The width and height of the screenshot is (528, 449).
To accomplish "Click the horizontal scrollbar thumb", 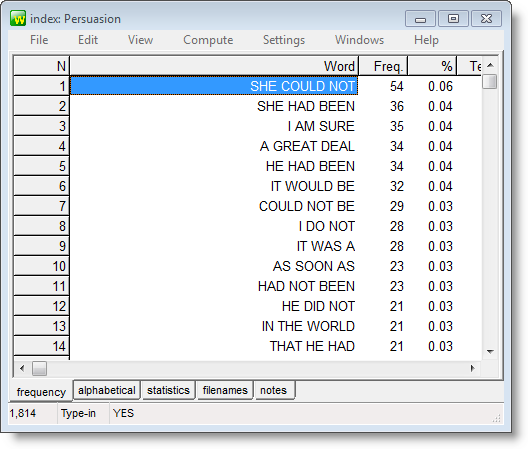I will tap(39, 368).
